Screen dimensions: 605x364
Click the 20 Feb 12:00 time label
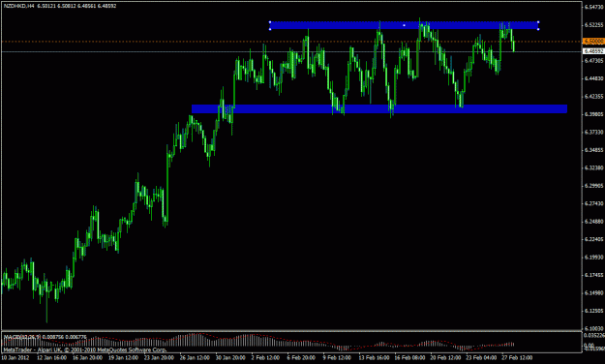pos(445,358)
